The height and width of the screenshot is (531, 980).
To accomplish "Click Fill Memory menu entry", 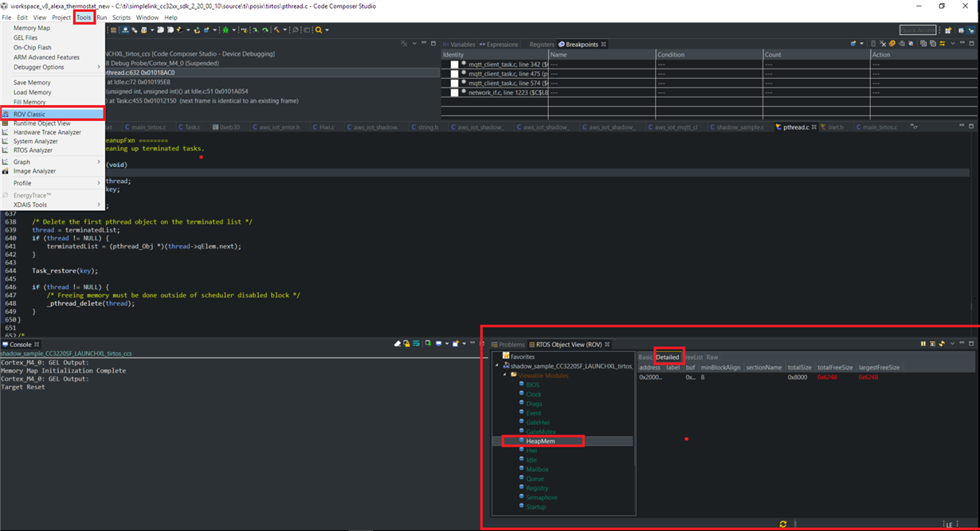I will pos(53,102).
